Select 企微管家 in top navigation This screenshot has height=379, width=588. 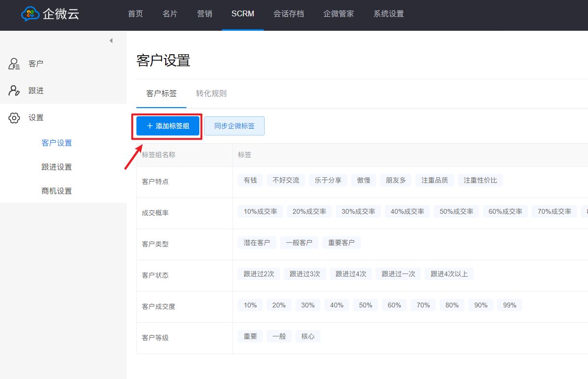[339, 14]
